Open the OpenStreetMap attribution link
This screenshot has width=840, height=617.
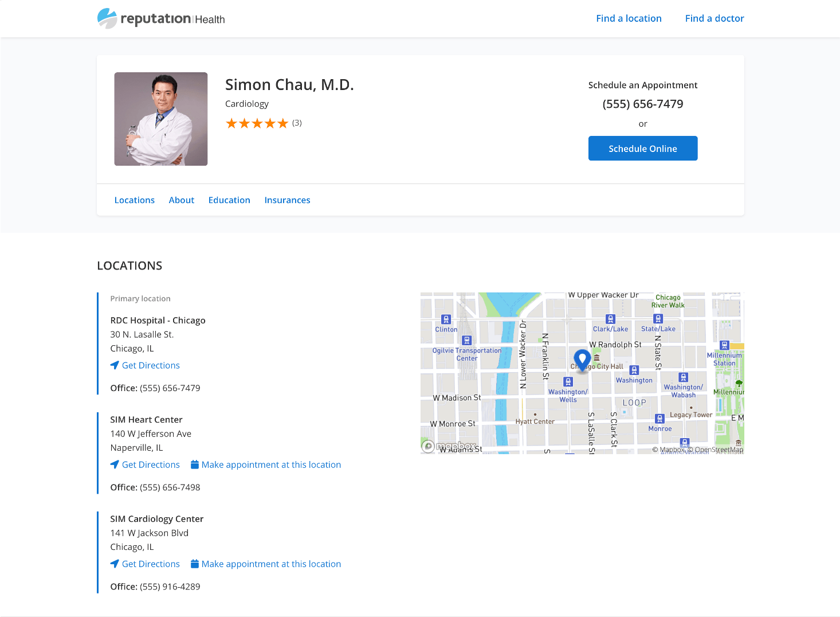pyautogui.click(x=715, y=450)
